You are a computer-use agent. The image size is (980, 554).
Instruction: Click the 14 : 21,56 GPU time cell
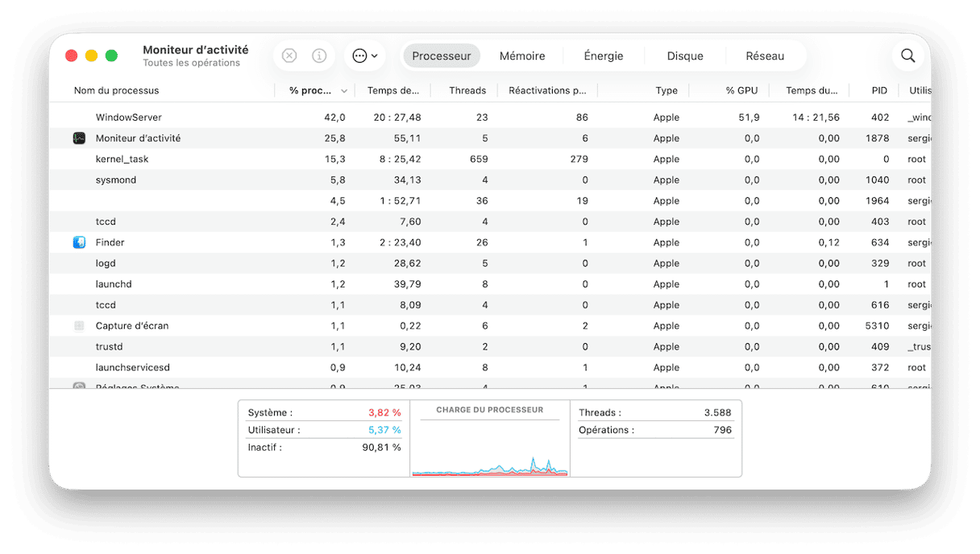(816, 118)
